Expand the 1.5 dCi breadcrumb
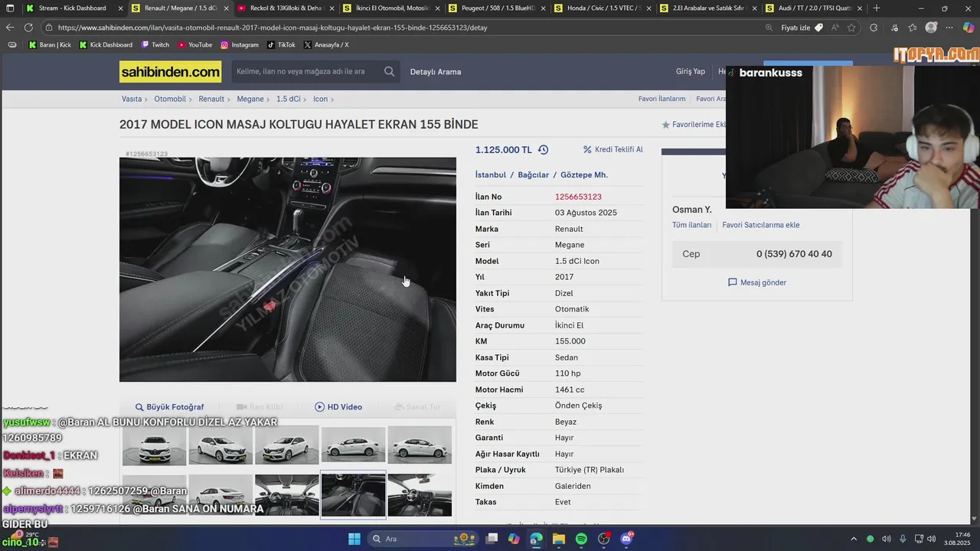 (289, 99)
